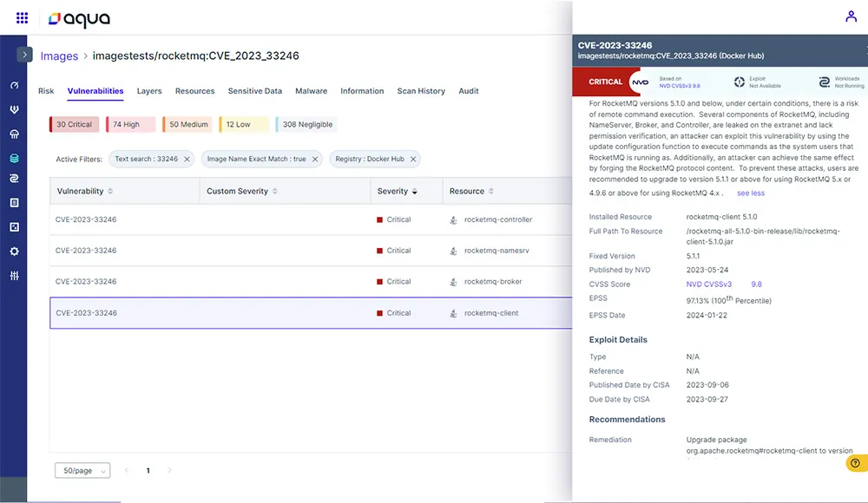Open the yellow help button
Image resolution: width=868 pixels, height=503 pixels.
855,463
